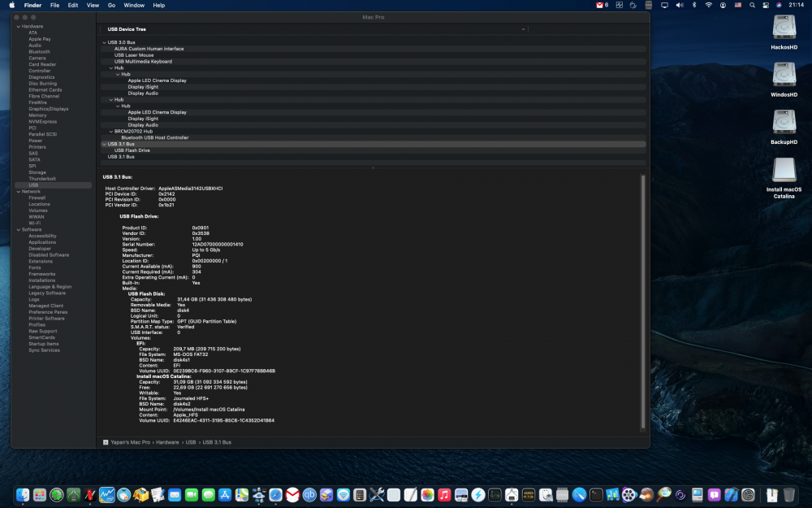Launch Safari from the Dock
The width and height of the screenshot is (812, 508).
tap(275, 495)
